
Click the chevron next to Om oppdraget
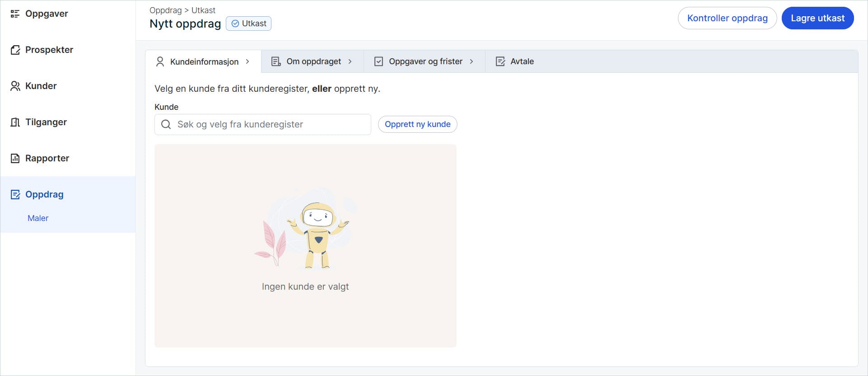350,61
